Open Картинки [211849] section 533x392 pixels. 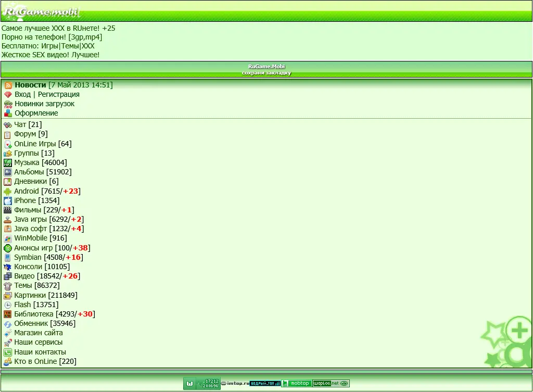point(46,296)
